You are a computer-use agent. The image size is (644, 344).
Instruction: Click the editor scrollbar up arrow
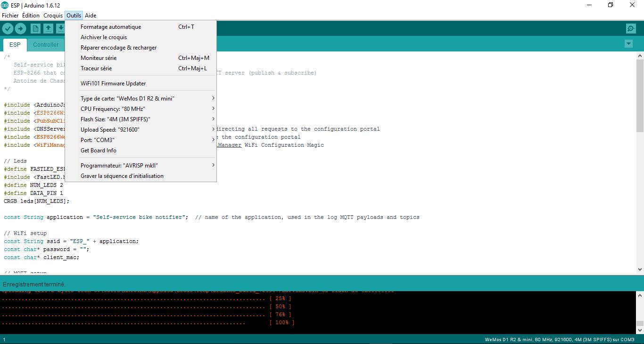click(640, 56)
